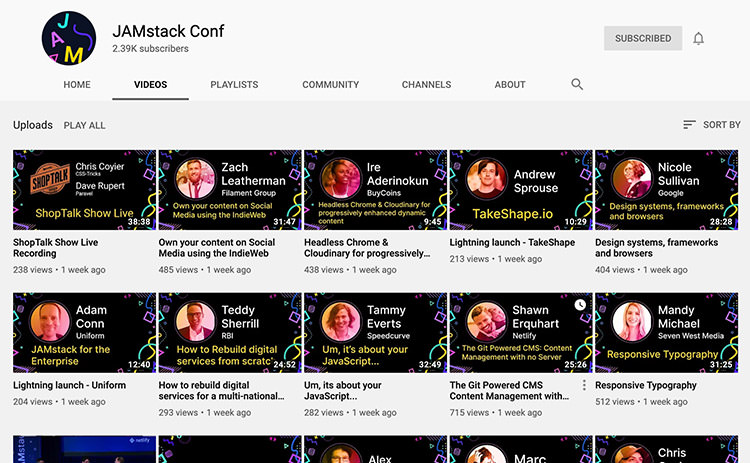Open Andrew Sprouse TakeShape.io thumbnail
The width and height of the screenshot is (750, 463).
520,190
